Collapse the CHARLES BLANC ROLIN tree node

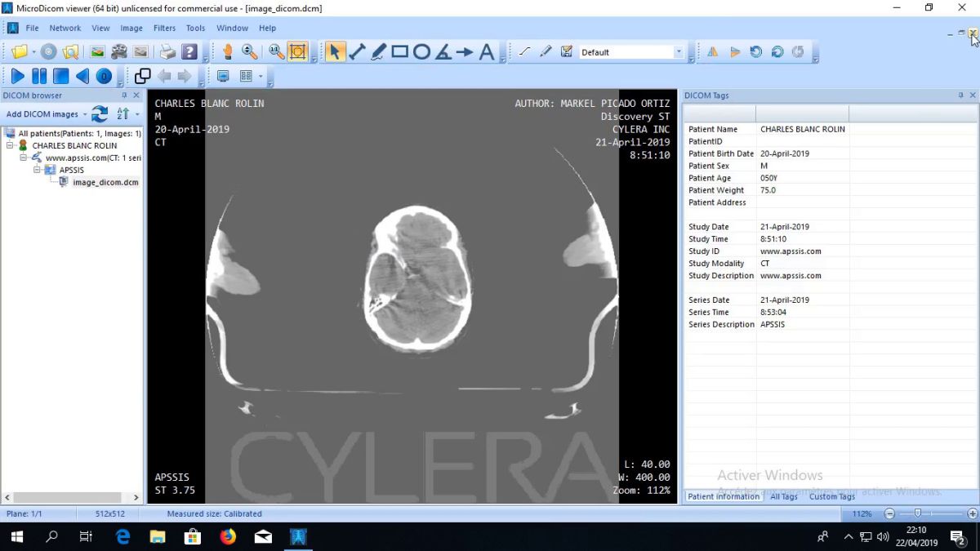pos(11,145)
